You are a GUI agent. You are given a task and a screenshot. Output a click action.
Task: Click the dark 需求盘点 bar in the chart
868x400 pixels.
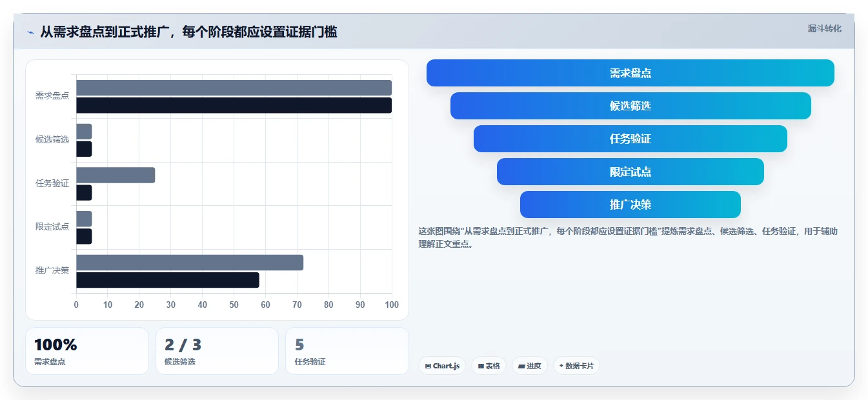pyautogui.click(x=234, y=105)
